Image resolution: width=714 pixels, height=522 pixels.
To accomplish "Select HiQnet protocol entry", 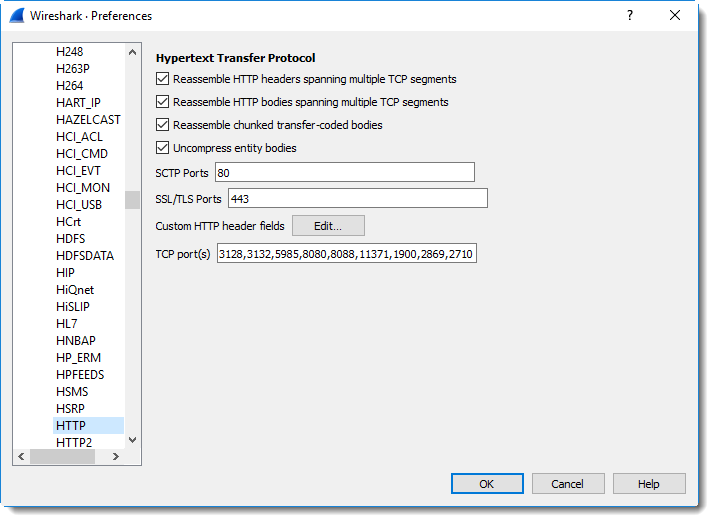I will tap(75, 290).
